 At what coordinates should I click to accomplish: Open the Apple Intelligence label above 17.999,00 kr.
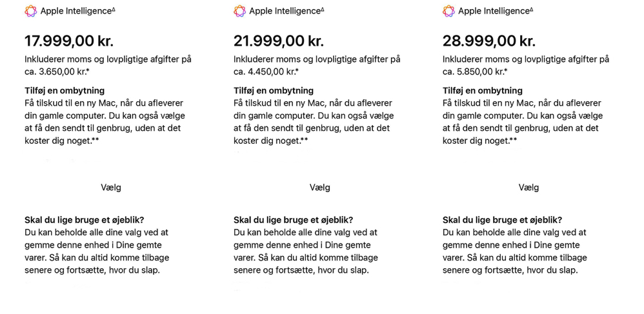pyautogui.click(x=76, y=11)
